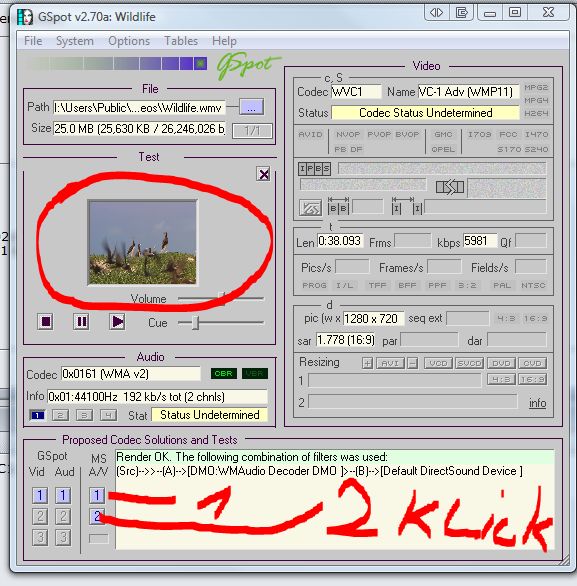Click GSpot Vid test button 1
The height and width of the screenshot is (586, 577).
[x=40, y=495]
